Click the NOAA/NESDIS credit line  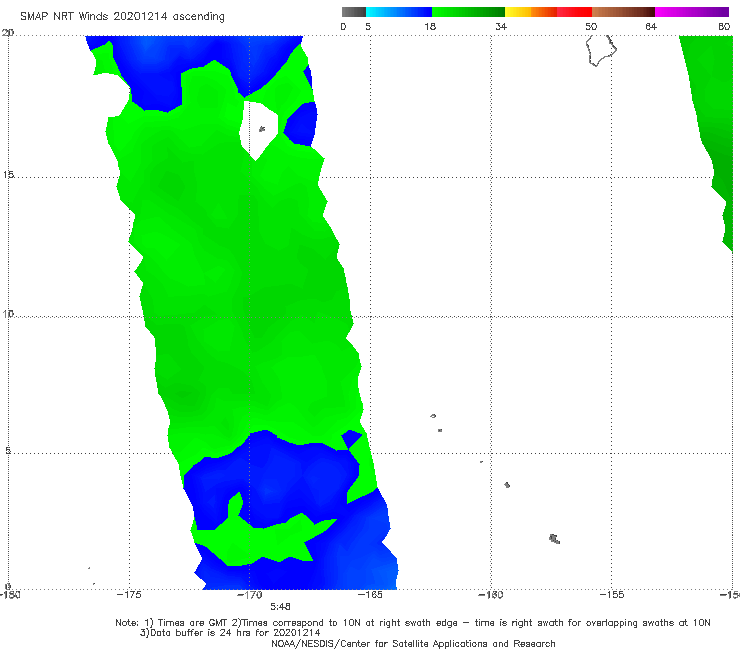click(x=413, y=644)
